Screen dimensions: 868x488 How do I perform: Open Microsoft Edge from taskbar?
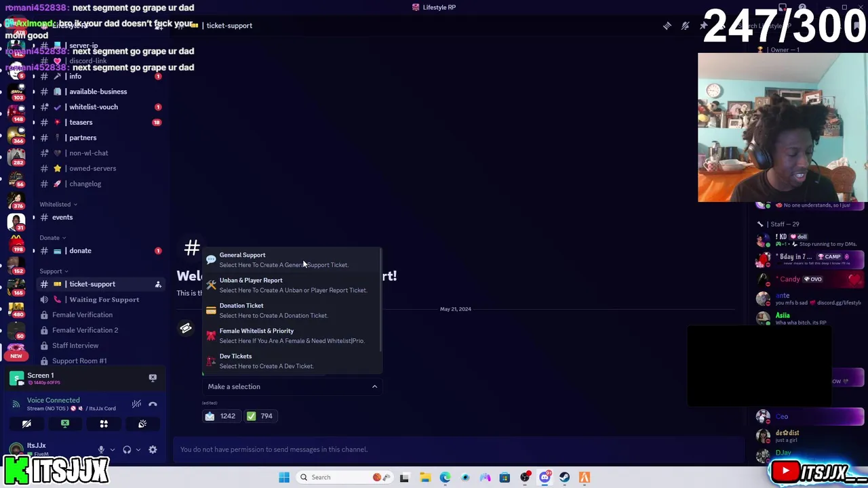(x=445, y=477)
